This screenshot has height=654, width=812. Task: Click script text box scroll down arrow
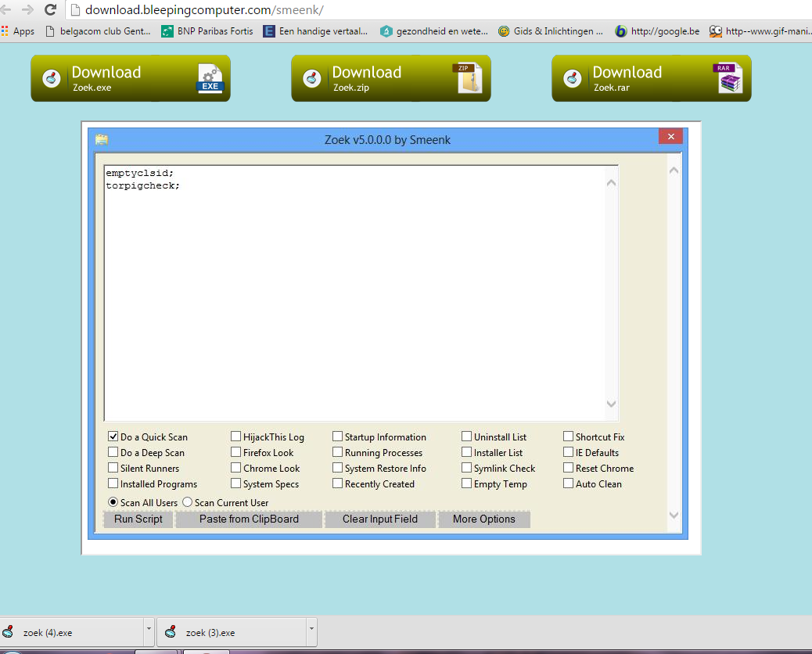coord(611,404)
